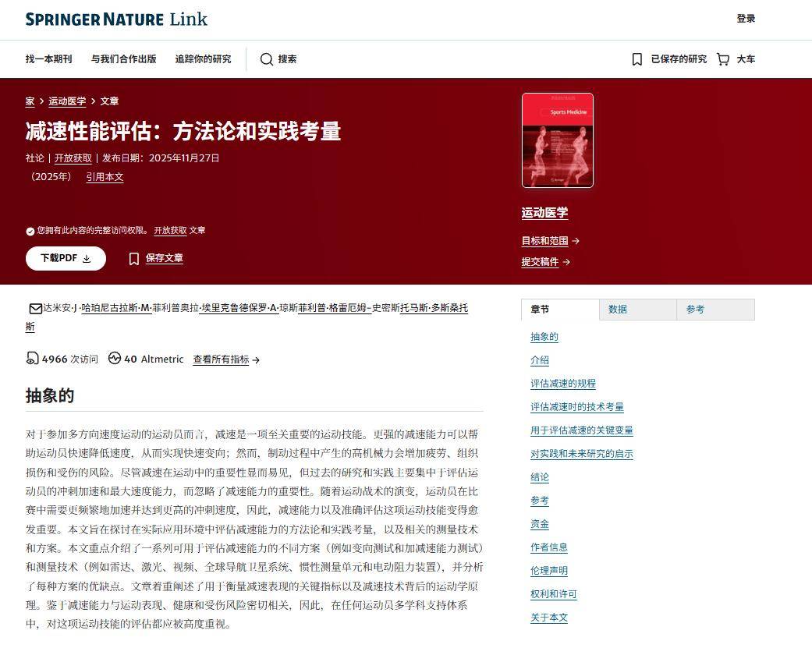Click the saved research bookmark icon

[x=637, y=59]
